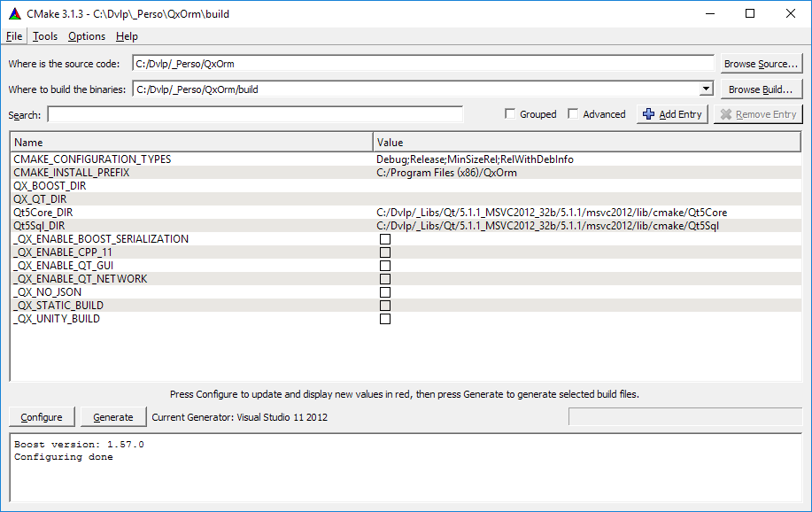Toggle the Grouped view checkbox

(x=510, y=113)
